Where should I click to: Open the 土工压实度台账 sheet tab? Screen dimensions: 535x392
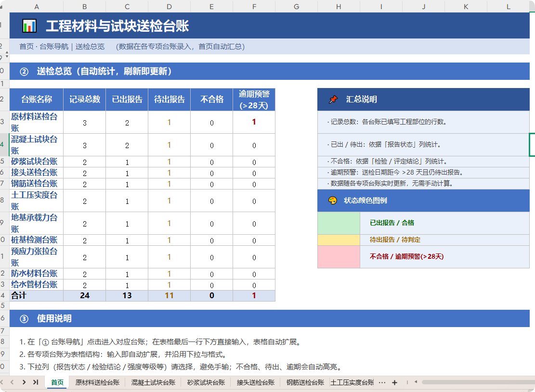click(352, 382)
